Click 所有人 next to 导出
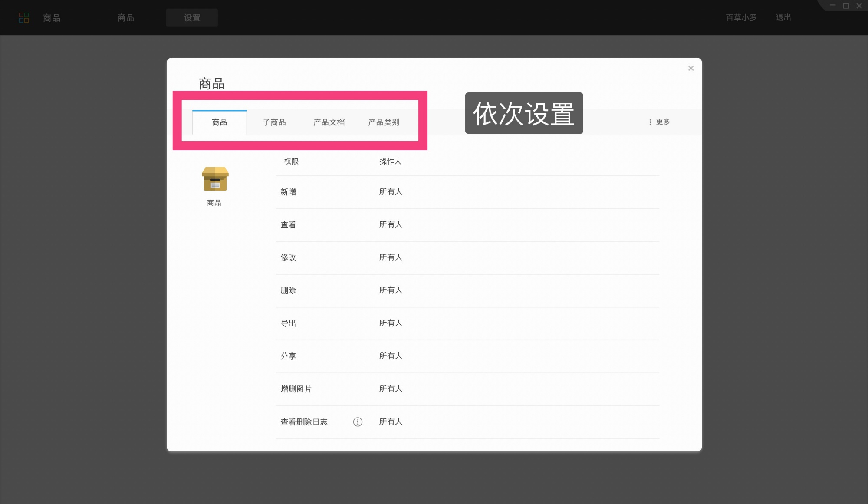The height and width of the screenshot is (504, 868). pyautogui.click(x=391, y=323)
